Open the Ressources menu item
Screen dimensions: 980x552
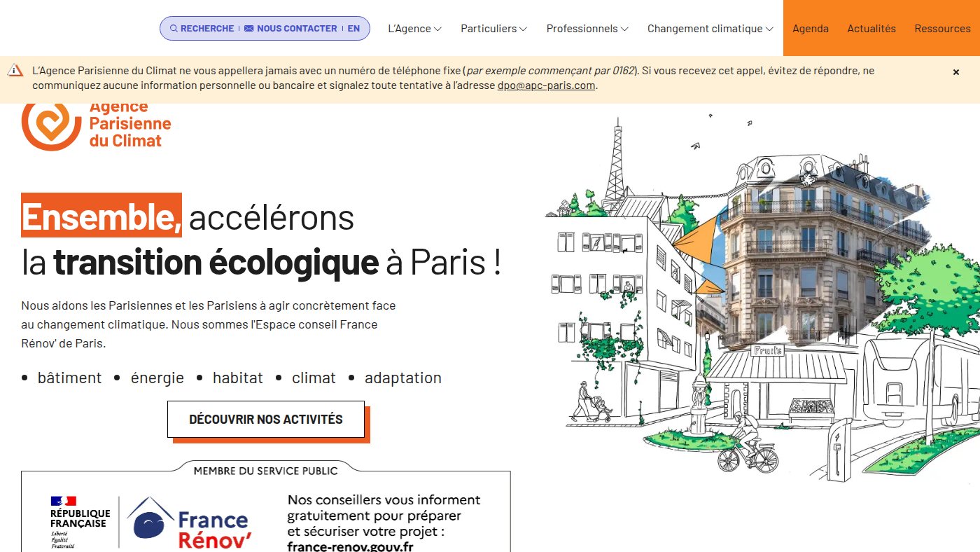[942, 29]
